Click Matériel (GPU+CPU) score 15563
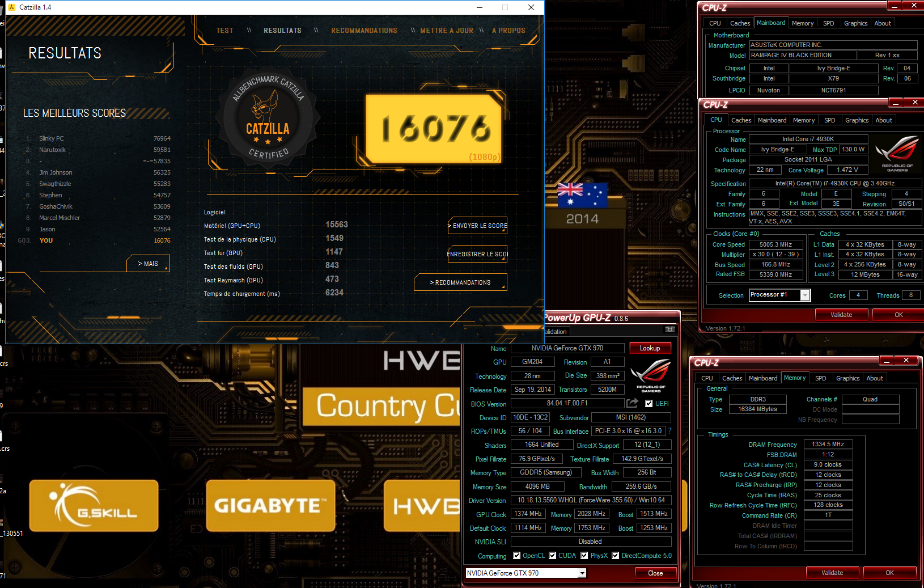The width and height of the screenshot is (924, 588). [337, 225]
